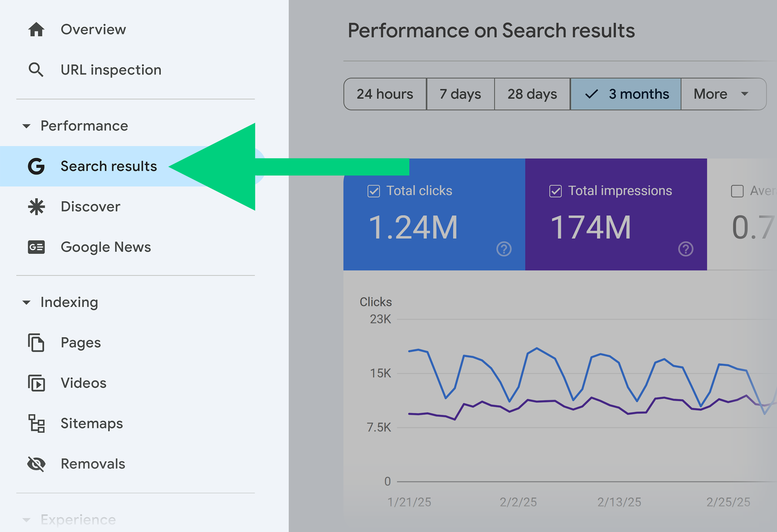This screenshot has width=777, height=532.
Task: Uncheck the Total impressions checkbox
Action: [555, 191]
